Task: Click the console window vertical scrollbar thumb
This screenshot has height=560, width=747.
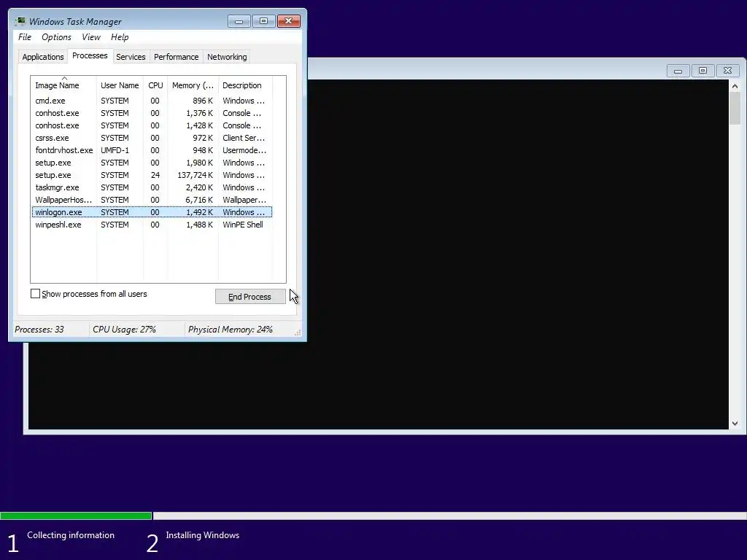Action: click(x=735, y=109)
